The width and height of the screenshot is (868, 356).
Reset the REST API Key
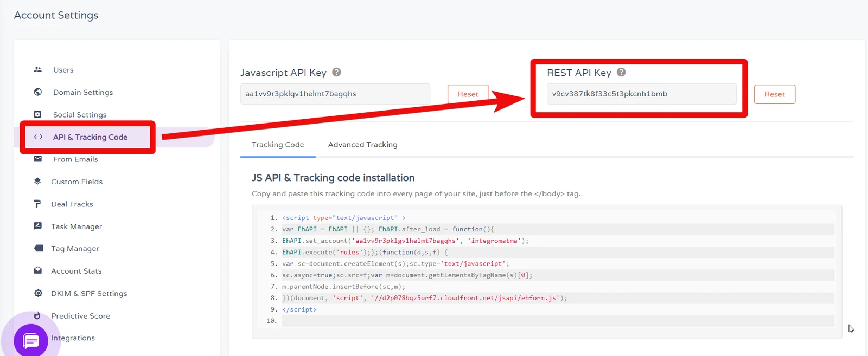[x=775, y=94]
